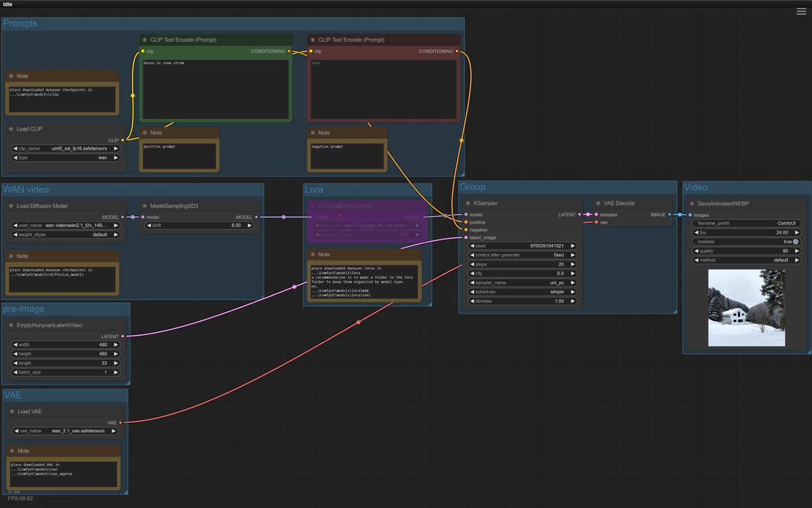Screen dimensions: 812x508
Task: Click the denoise value field in KSampler
Action: click(x=522, y=301)
